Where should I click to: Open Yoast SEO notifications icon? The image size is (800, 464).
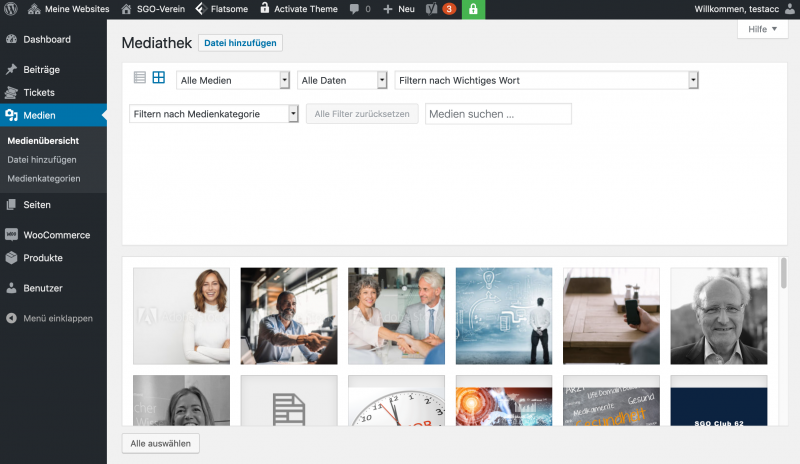pyautogui.click(x=440, y=9)
